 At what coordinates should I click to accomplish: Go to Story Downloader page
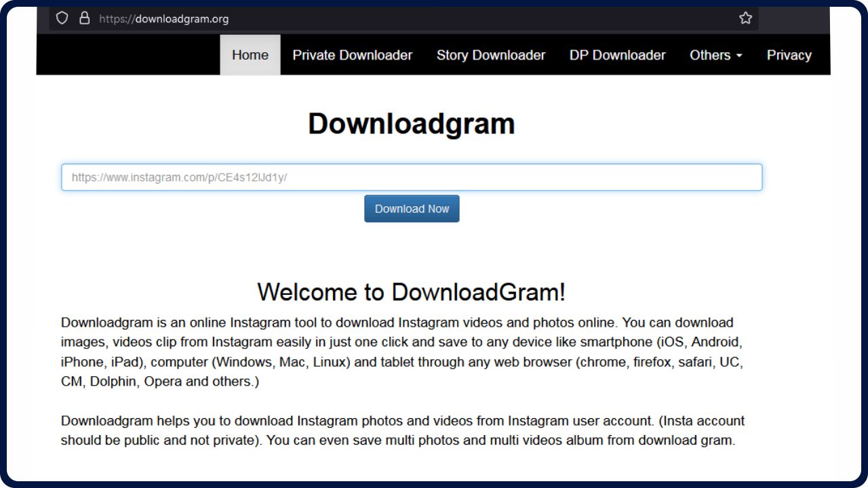pyautogui.click(x=491, y=55)
